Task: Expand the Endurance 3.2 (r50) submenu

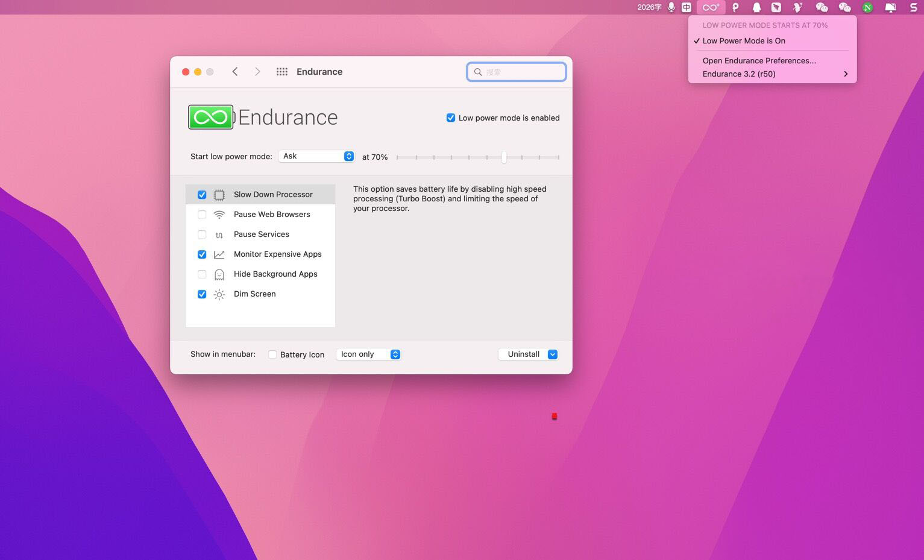Action: pyautogui.click(x=773, y=74)
